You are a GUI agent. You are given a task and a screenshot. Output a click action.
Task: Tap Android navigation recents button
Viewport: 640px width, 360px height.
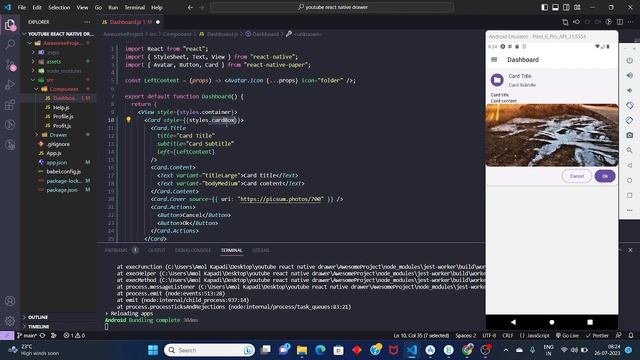pos(590,322)
